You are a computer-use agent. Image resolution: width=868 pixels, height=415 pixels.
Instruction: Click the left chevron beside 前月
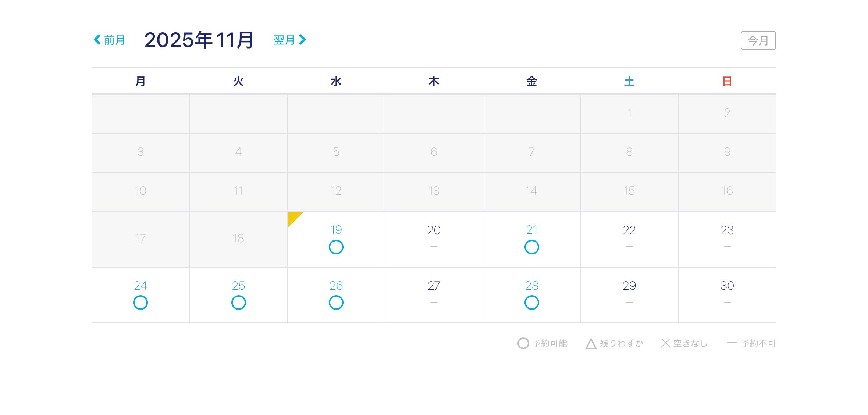[97, 40]
